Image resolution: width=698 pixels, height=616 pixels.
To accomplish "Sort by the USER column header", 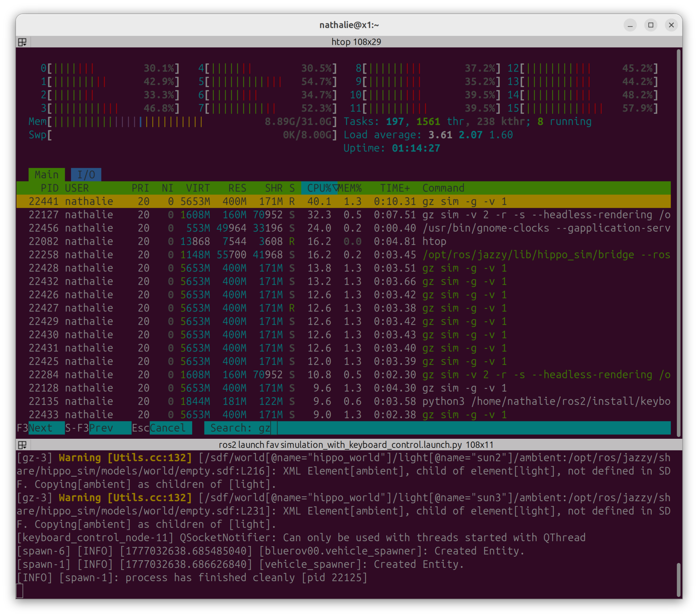I will click(77, 188).
